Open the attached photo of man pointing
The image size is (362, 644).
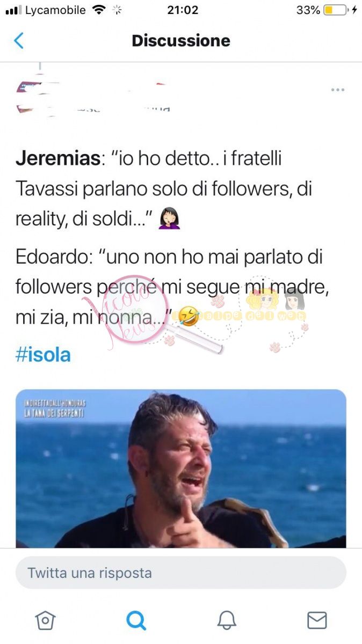181,469
